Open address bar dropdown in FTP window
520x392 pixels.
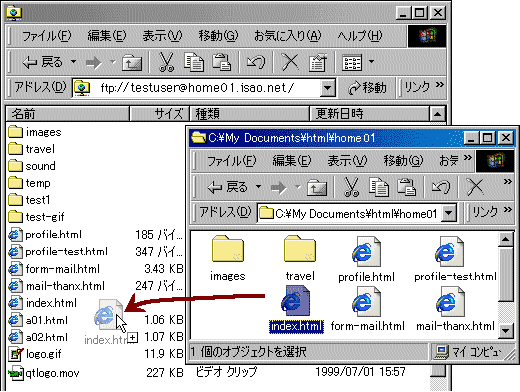click(328, 88)
